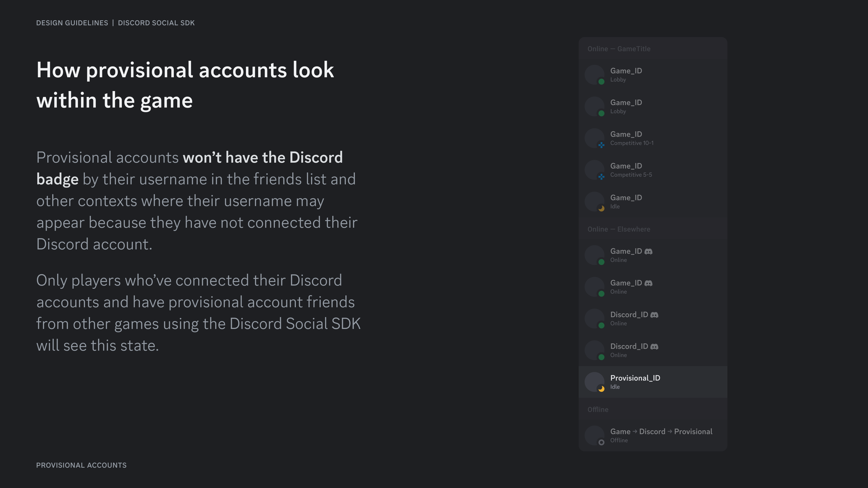Open the Game → Discord → Provisional offline entry
Screen dimensions: 868x488
pos(660,435)
